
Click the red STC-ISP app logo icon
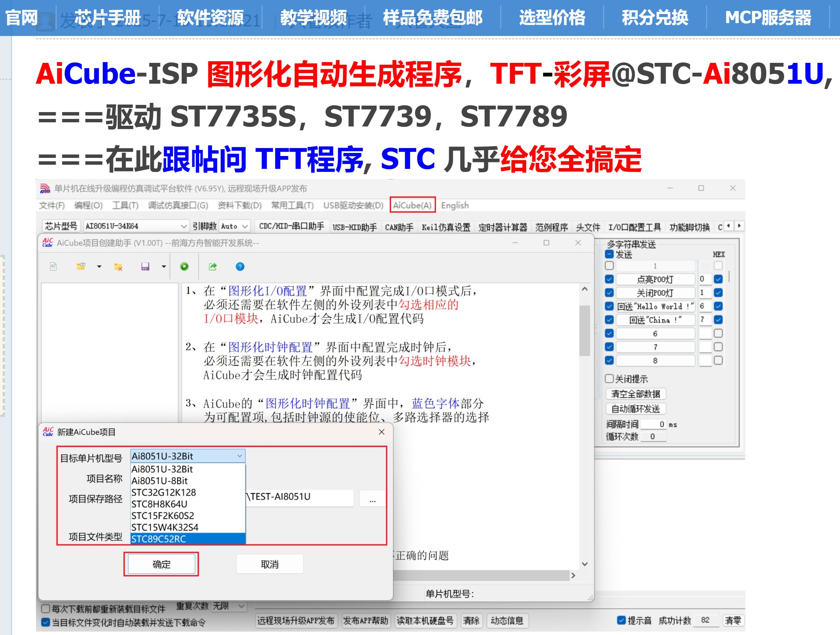(45, 189)
